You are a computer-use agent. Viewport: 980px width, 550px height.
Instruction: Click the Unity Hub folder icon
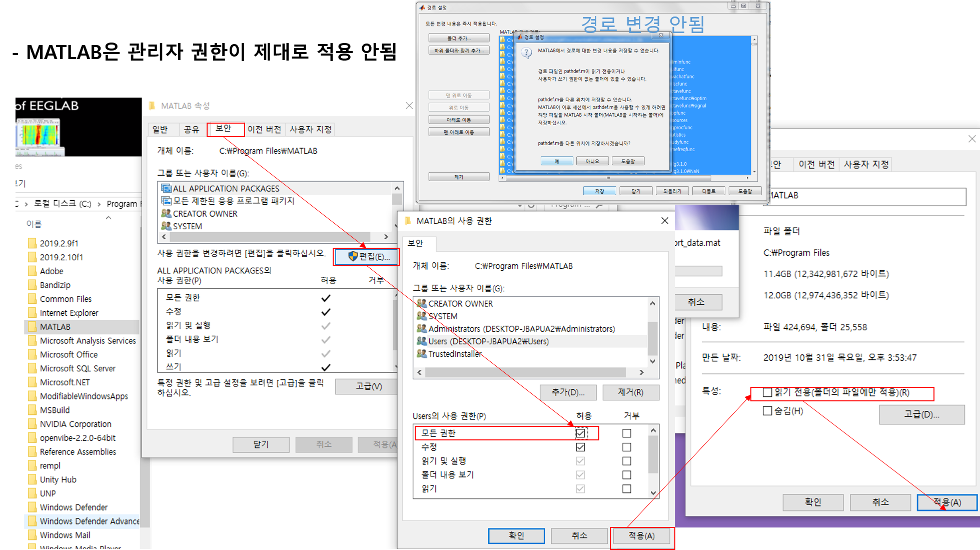pos(33,479)
